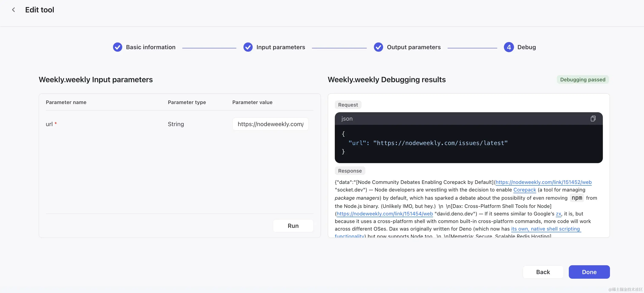Click the Done button

(x=589, y=272)
